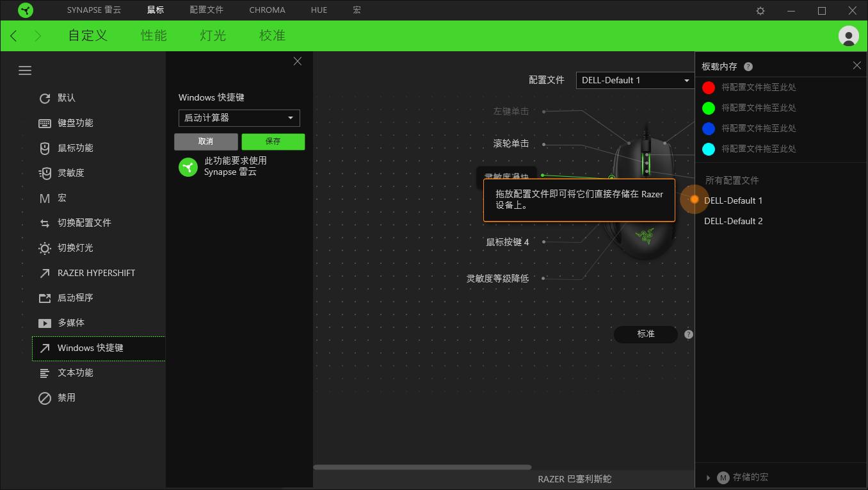This screenshot has width=868, height=490.
Task: Select the DELL-Default 2 profile entry
Action: (x=734, y=221)
